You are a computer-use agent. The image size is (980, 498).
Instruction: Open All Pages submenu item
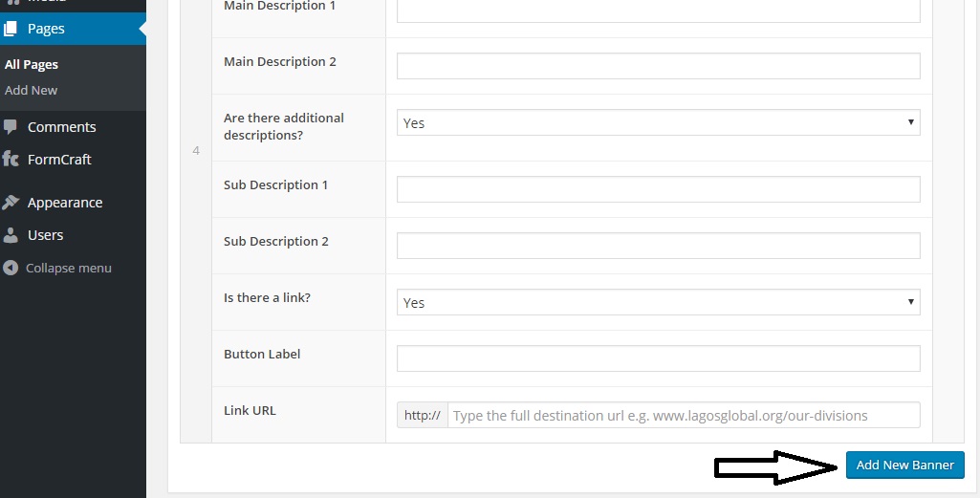pyautogui.click(x=32, y=65)
